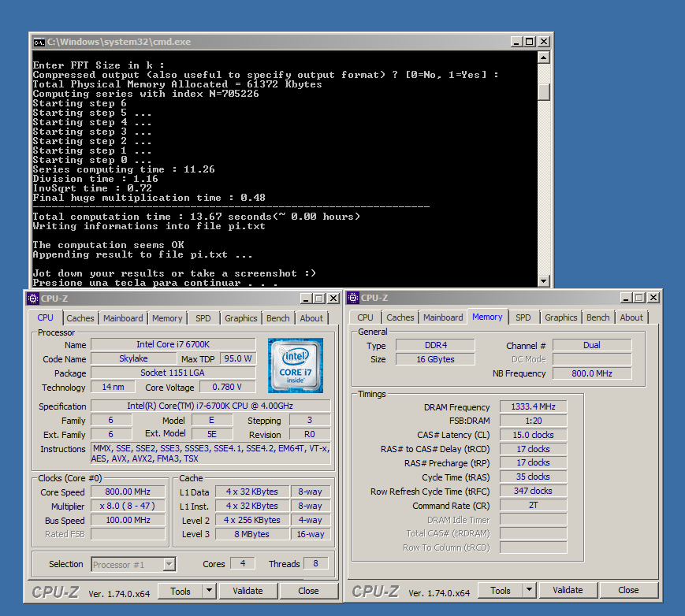Screen dimensions: 685x616
Task: Open Caches tab in left CPU-Z
Action: click(80, 318)
